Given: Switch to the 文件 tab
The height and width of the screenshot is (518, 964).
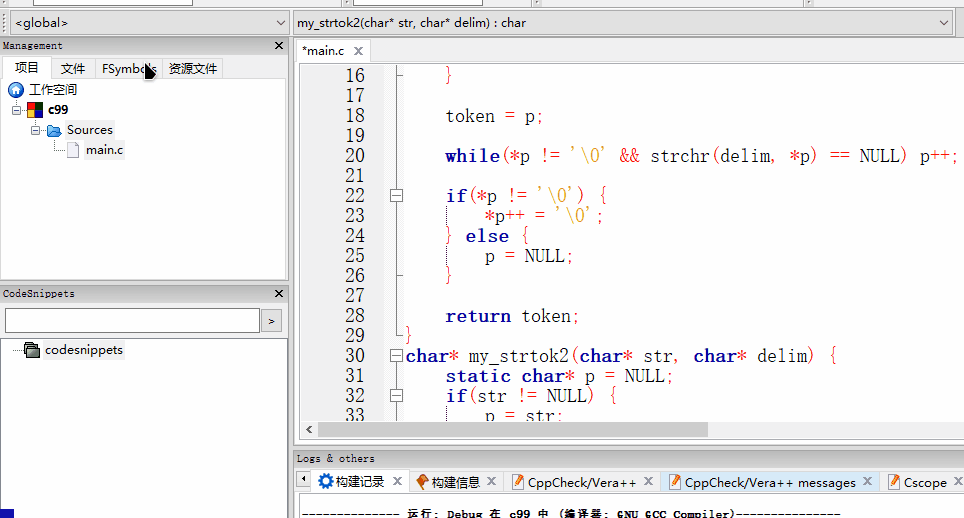Looking at the screenshot, I should (x=73, y=68).
